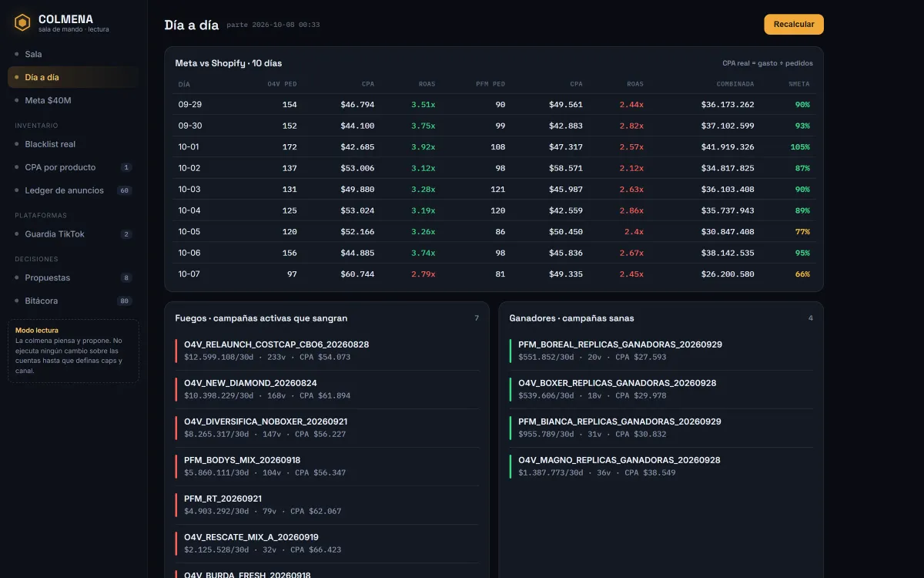Click the DÍA column header

pos(184,84)
